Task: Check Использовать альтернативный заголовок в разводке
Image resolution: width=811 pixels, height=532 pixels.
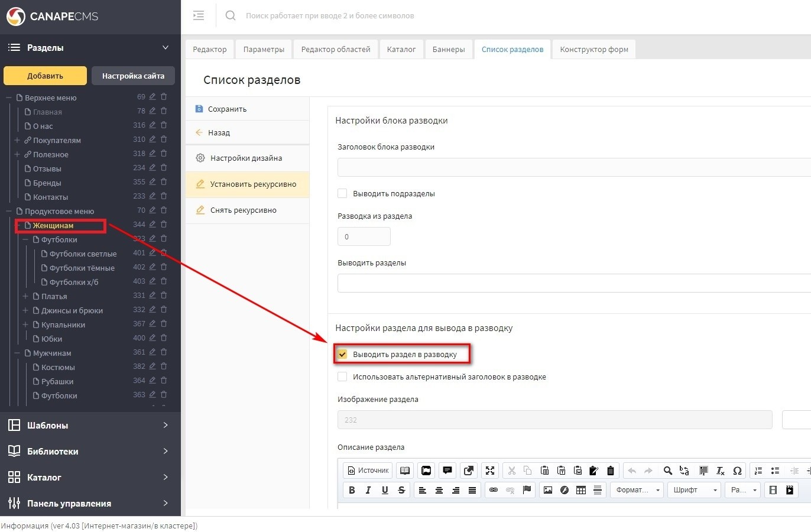Action: [342, 377]
